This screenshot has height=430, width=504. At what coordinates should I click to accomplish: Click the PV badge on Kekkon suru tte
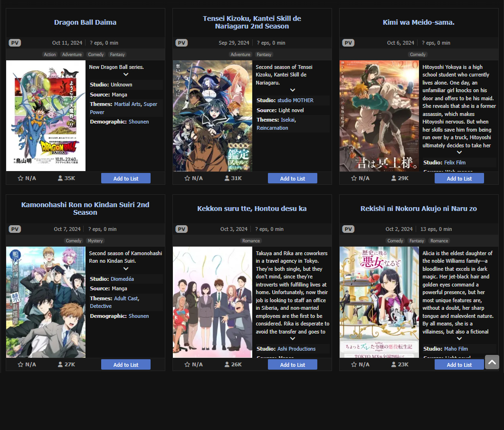(181, 229)
